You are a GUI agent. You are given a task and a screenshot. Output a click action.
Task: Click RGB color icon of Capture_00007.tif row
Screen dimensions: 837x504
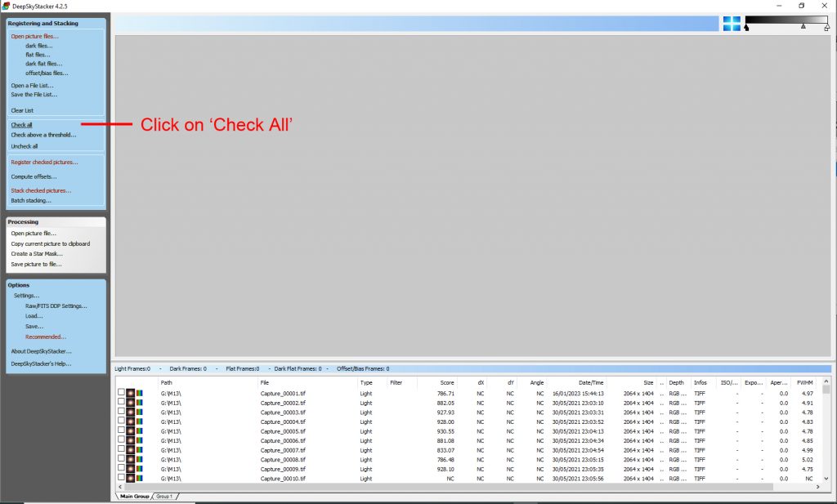(139, 450)
